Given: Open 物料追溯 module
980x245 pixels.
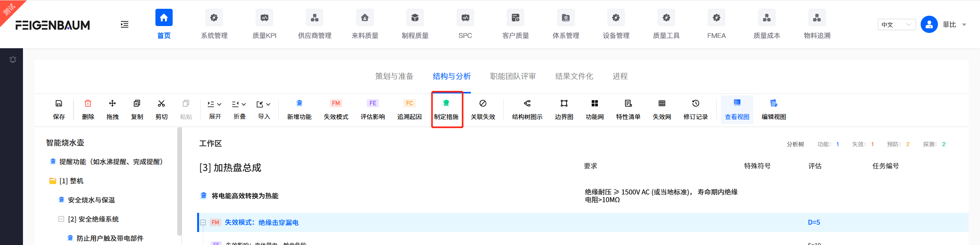Looking at the screenshot, I should pyautogui.click(x=817, y=24).
